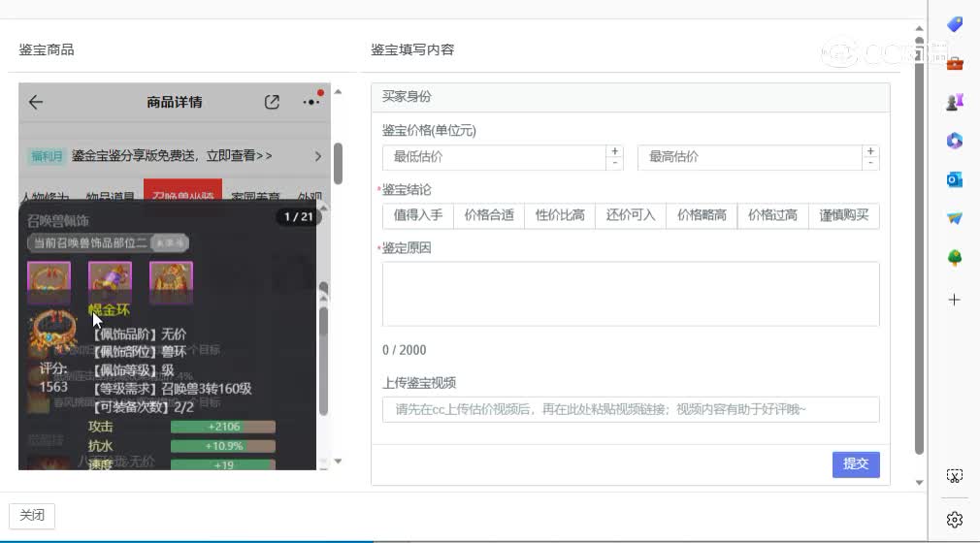Click the third summon-beast accessory thumbnail
The image size is (980, 543).
171,282
